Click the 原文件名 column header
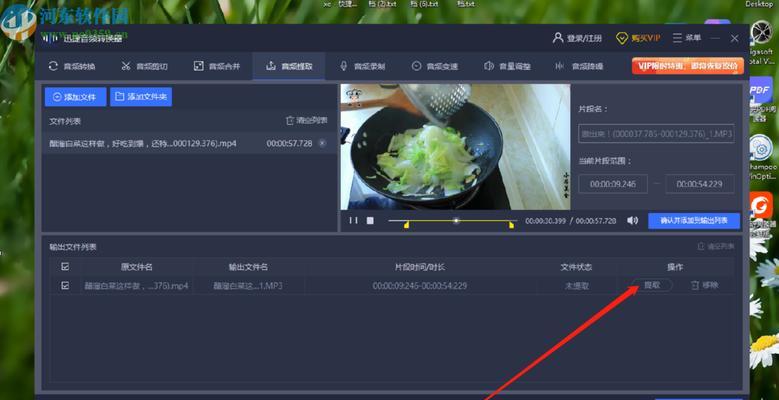This screenshot has height=400, width=779. click(x=137, y=267)
